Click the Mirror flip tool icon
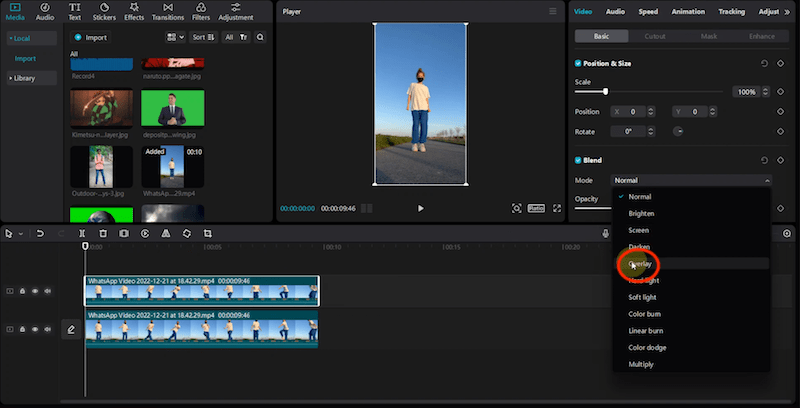This screenshot has height=408, width=800. pyautogui.click(x=166, y=234)
